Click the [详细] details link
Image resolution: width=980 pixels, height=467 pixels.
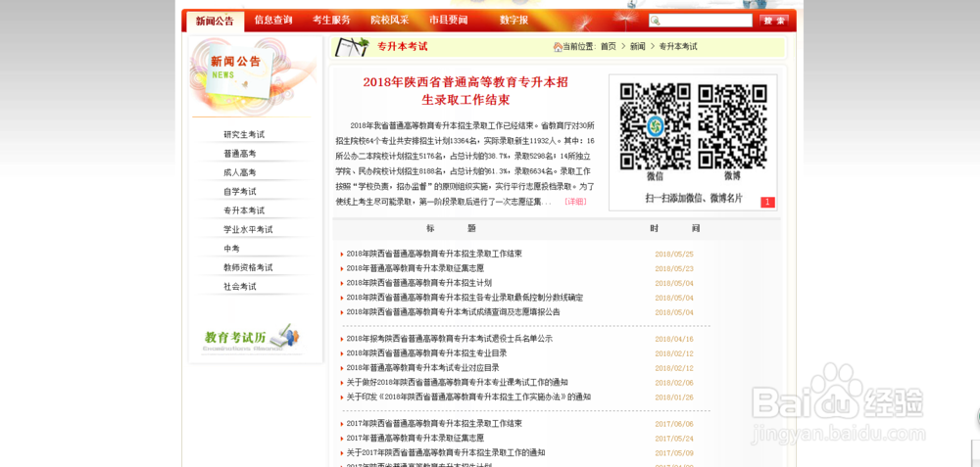coord(575,202)
